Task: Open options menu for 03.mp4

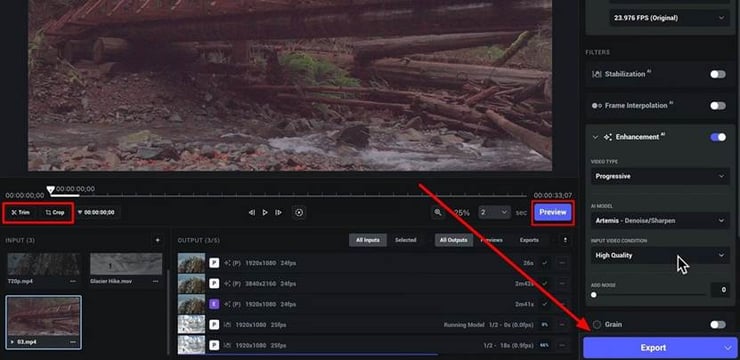Action: [x=73, y=342]
